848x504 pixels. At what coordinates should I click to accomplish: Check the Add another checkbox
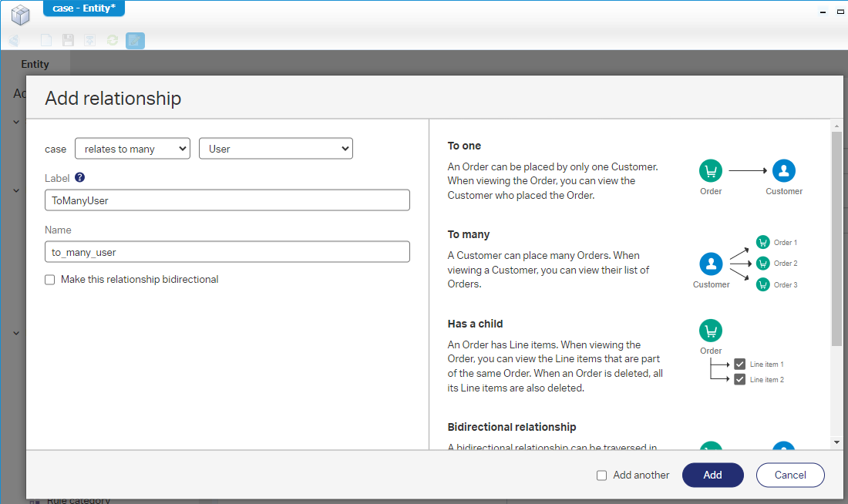(602, 475)
